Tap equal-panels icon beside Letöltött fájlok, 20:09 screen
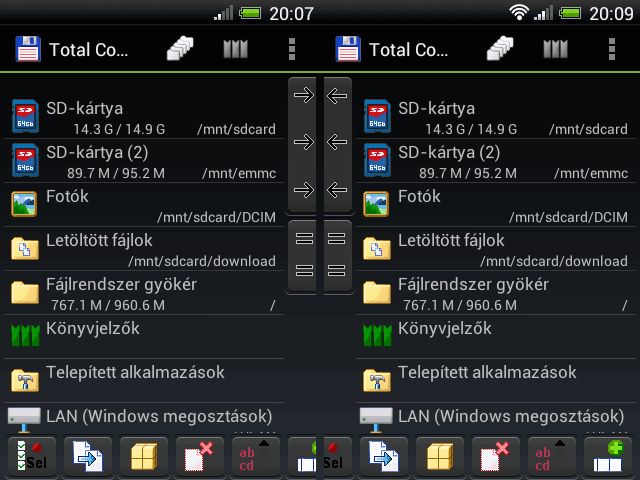The width and height of the screenshot is (640, 480). coord(336,238)
